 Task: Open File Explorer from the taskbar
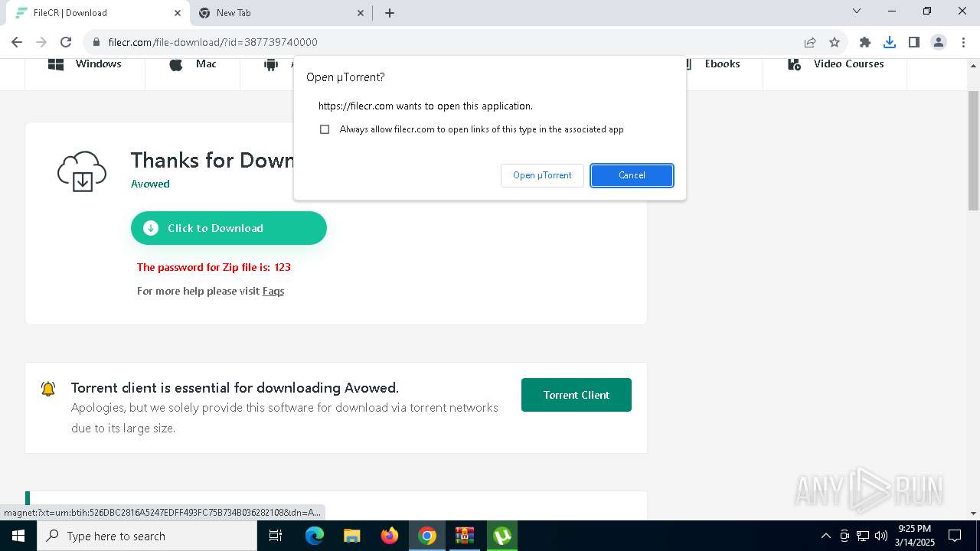(x=352, y=536)
